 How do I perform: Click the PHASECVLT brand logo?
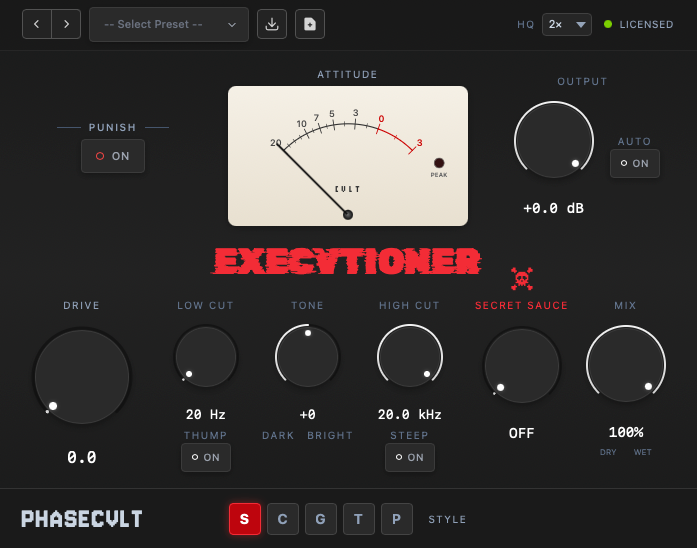pos(82,519)
